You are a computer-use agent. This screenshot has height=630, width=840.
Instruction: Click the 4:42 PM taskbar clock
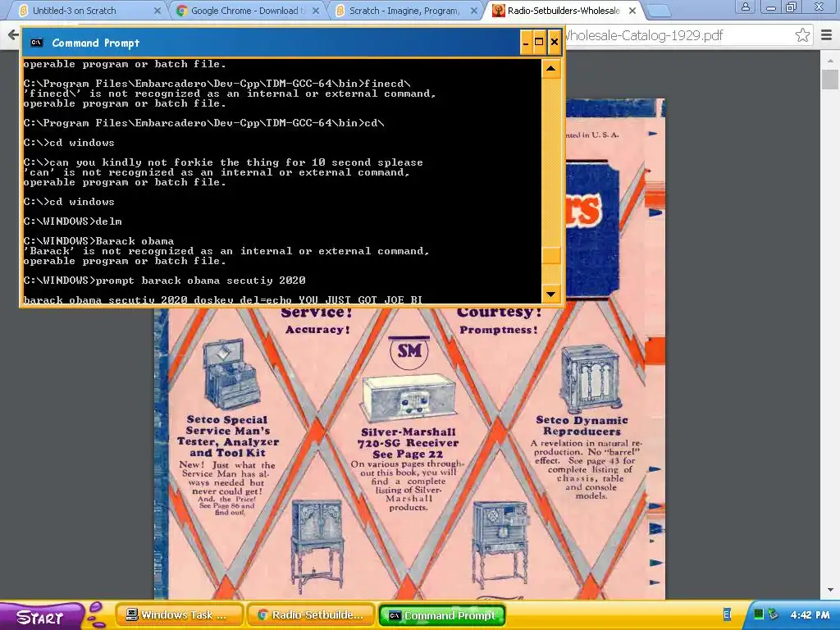click(x=810, y=615)
